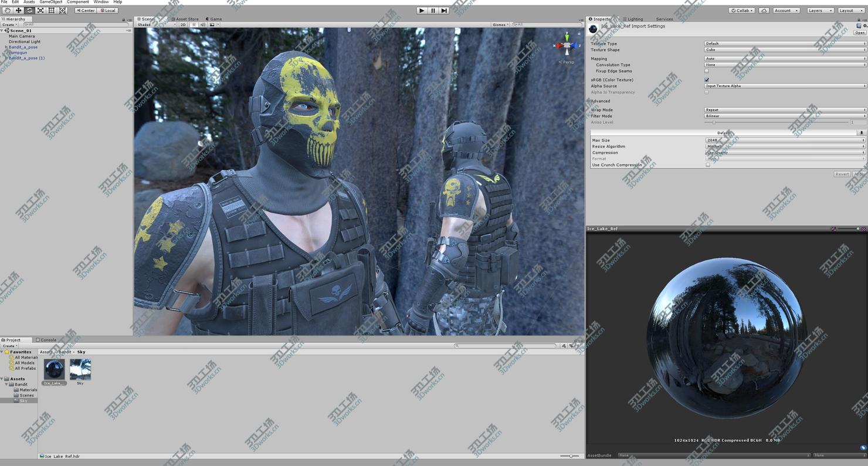Click the hierarchy panel lock icon

(123, 19)
